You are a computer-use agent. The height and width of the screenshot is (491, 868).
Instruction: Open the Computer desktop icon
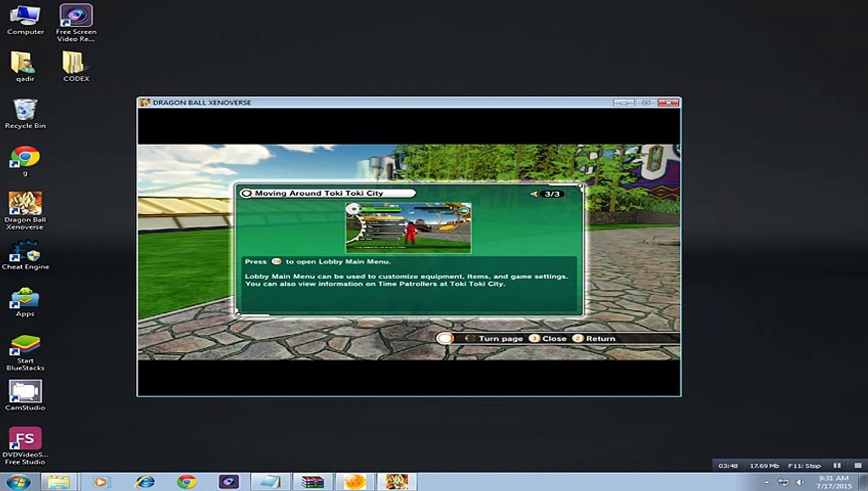[x=25, y=20]
